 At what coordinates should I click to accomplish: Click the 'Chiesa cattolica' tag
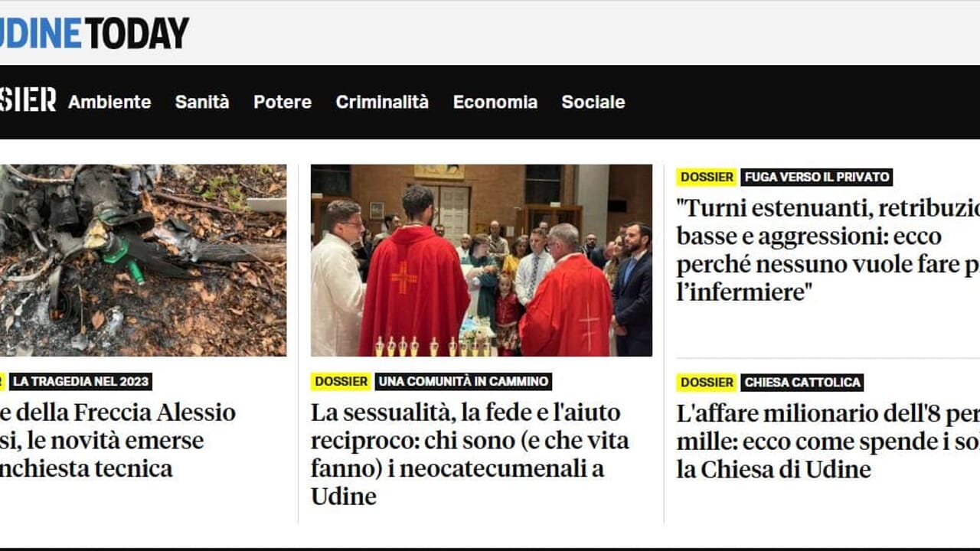802,382
